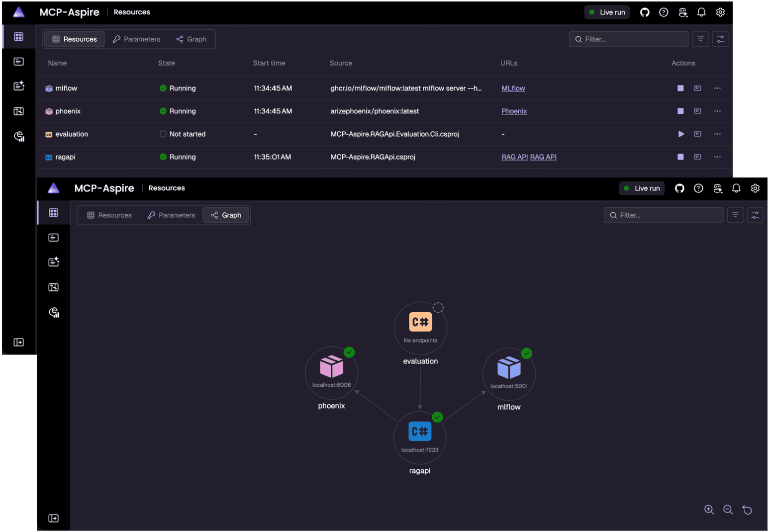Open more actions menu for mlflow row
Image resolution: width=769 pixels, height=532 pixels.
click(717, 88)
